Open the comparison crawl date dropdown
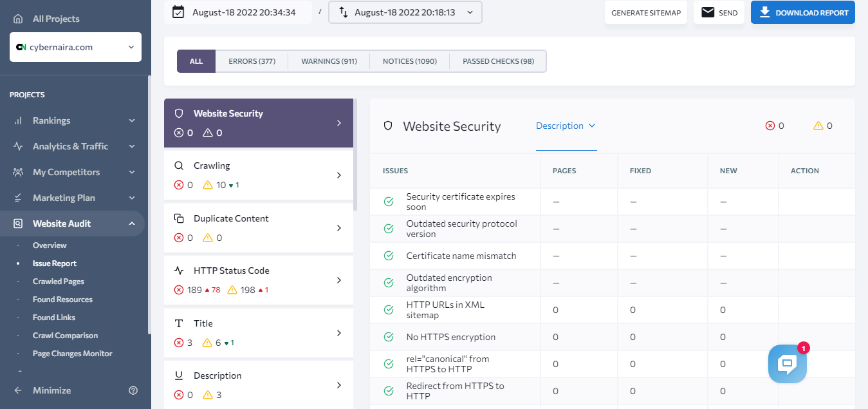This screenshot has width=868, height=409. point(405,12)
